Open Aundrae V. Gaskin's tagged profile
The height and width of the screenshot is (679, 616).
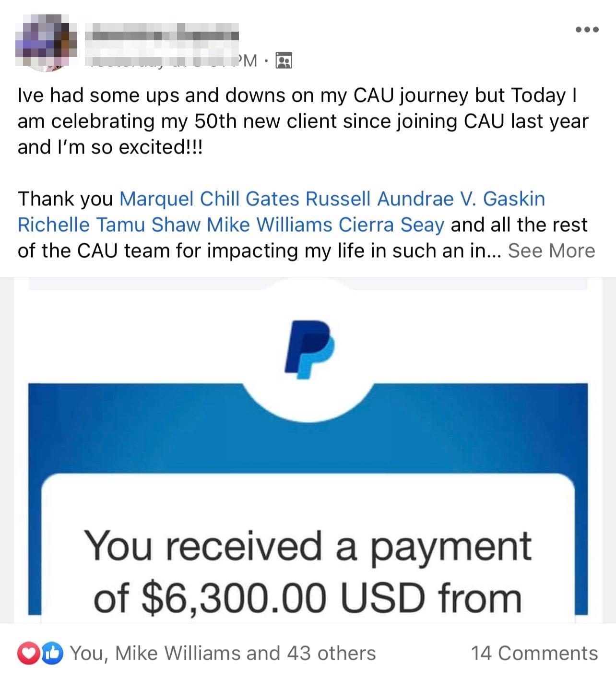click(461, 199)
